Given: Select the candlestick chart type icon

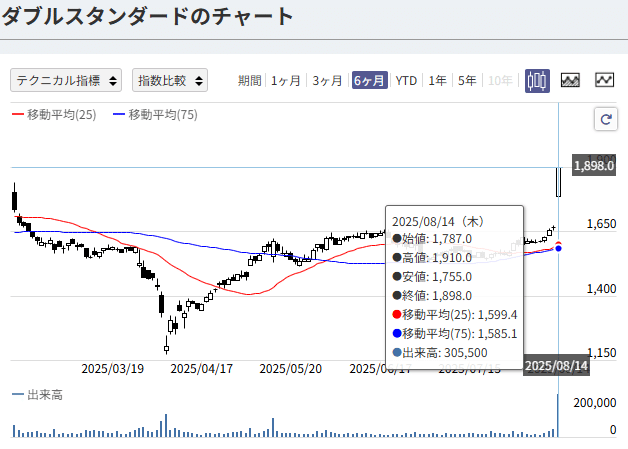Looking at the screenshot, I should [x=537, y=81].
